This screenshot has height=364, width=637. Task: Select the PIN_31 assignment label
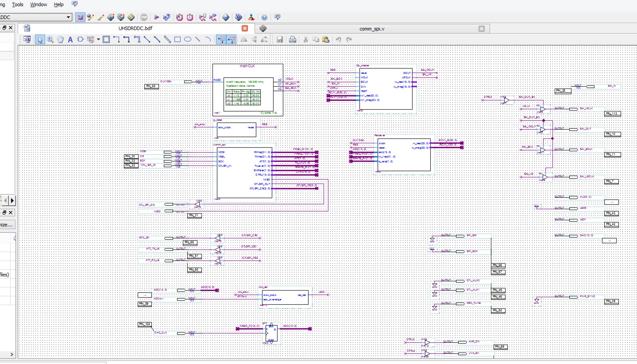point(195,215)
